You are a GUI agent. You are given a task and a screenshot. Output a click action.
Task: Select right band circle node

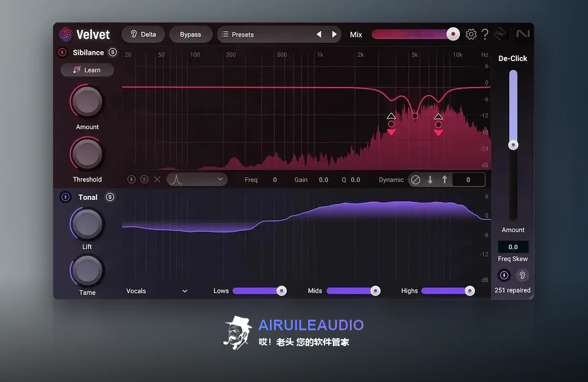[x=439, y=125]
